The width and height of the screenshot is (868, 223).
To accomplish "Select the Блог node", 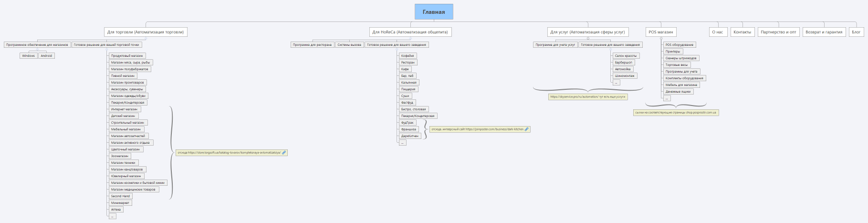I will 856,32.
